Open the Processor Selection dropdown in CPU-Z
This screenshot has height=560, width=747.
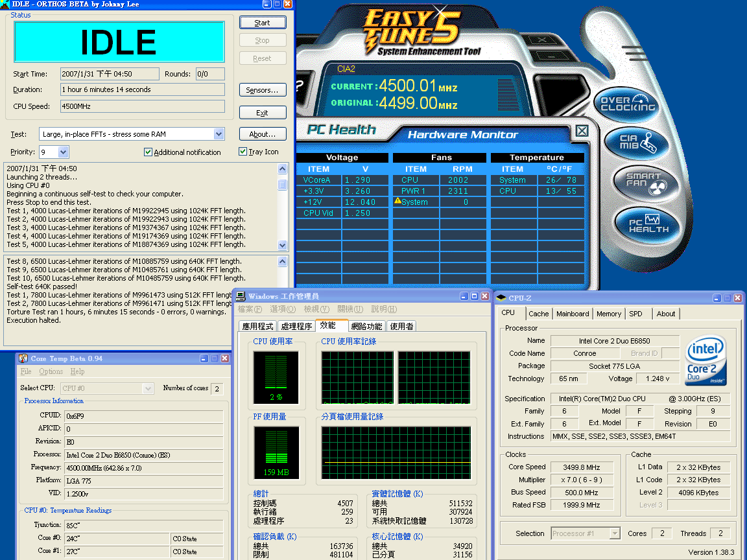tap(615, 533)
